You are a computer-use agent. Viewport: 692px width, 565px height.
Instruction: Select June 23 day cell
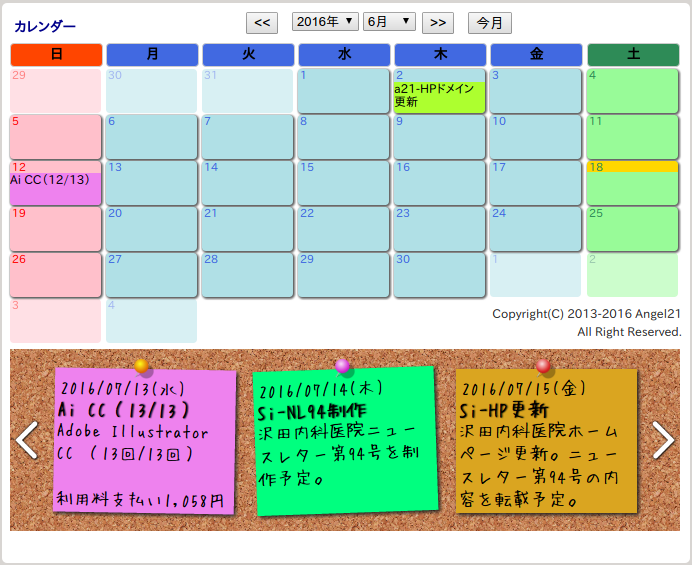tap(440, 229)
